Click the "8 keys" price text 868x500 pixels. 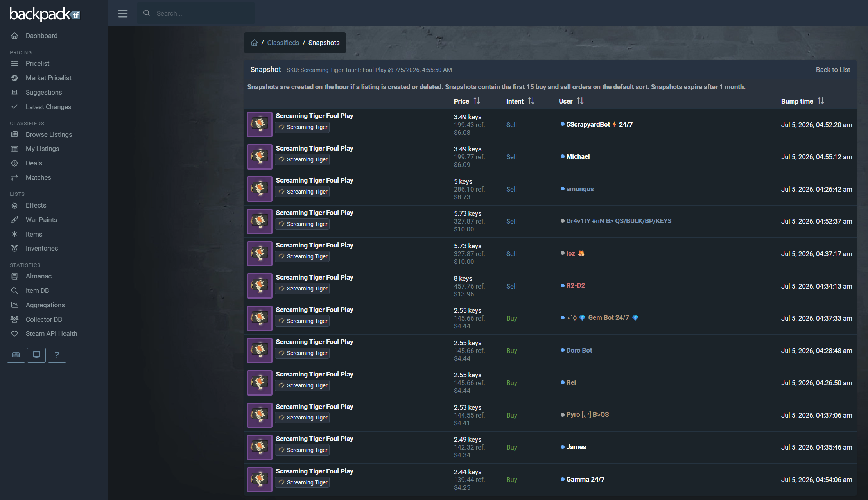[463, 278]
